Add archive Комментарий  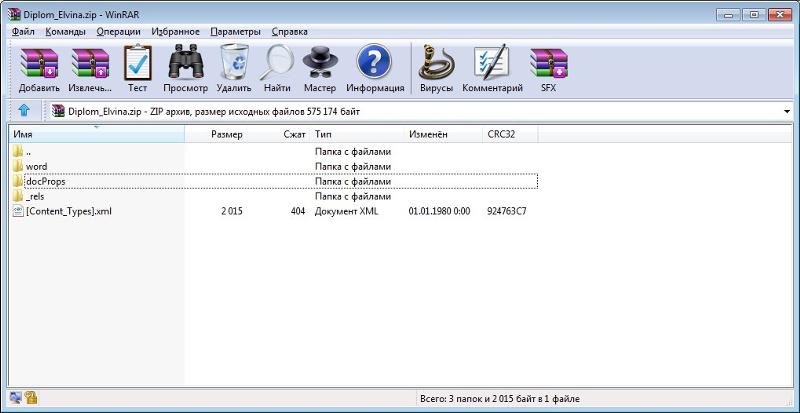pos(492,62)
